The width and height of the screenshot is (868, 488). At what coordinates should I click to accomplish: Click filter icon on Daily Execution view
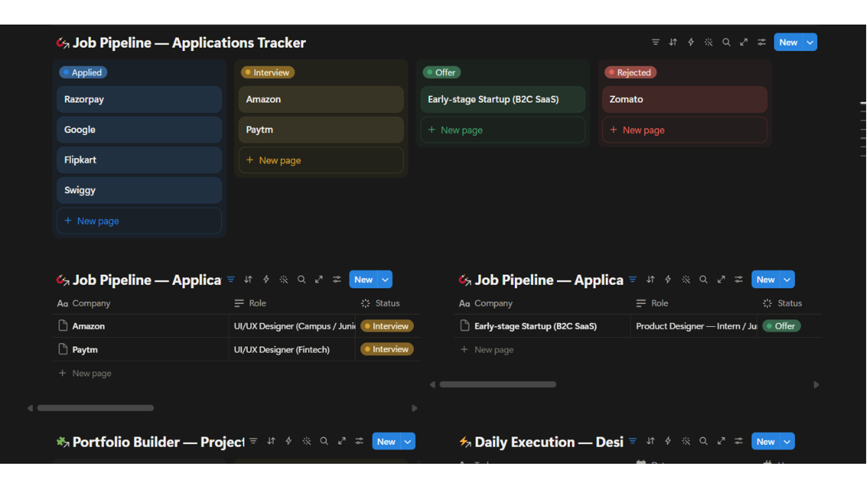[x=633, y=441]
